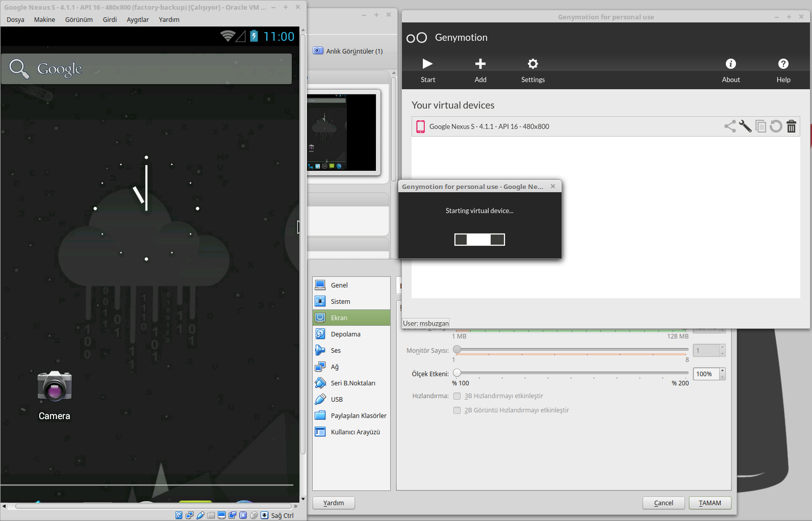Open the Camera app on Android home screen
The width and height of the screenshot is (812, 521).
[x=55, y=395]
